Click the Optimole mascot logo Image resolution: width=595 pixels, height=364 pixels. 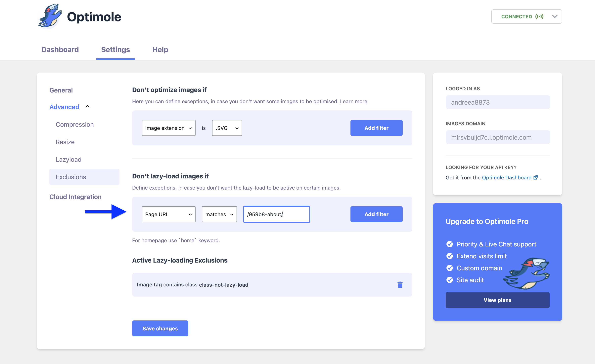(50, 16)
